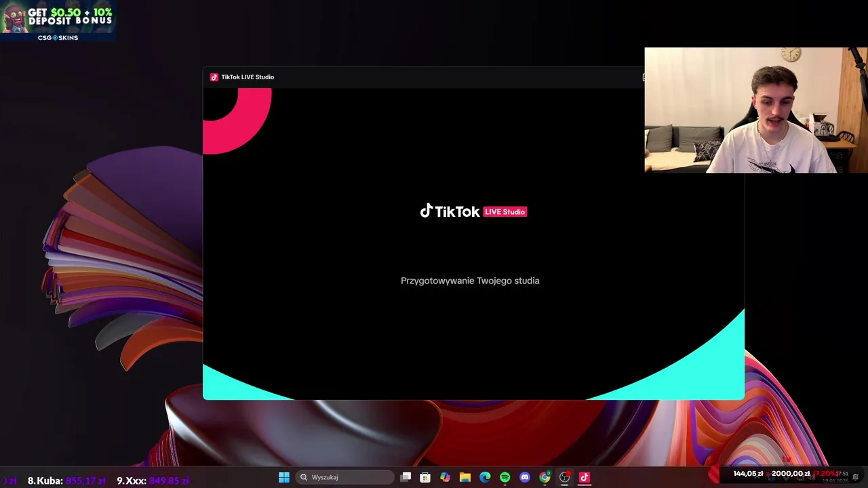Viewport: 868px width, 488px height.
Task: Switch to Google Chrome in the taskbar
Action: [x=545, y=477]
